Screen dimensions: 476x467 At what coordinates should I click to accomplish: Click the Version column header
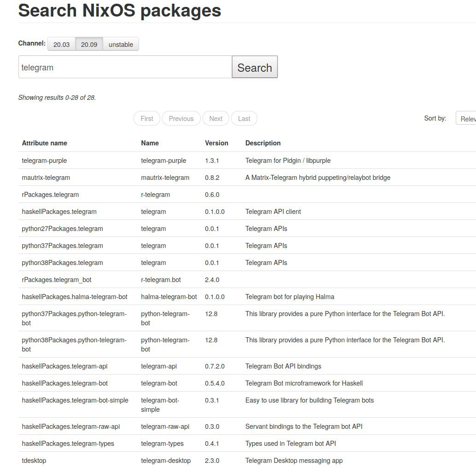pos(216,143)
